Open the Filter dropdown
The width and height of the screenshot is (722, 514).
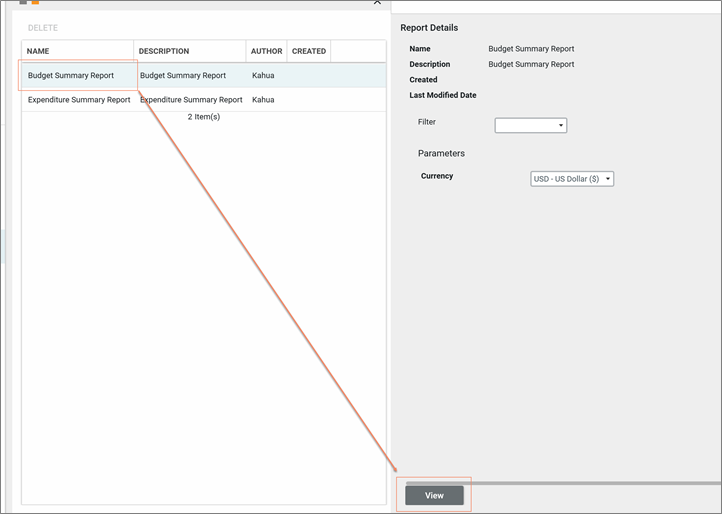pyautogui.click(x=531, y=125)
